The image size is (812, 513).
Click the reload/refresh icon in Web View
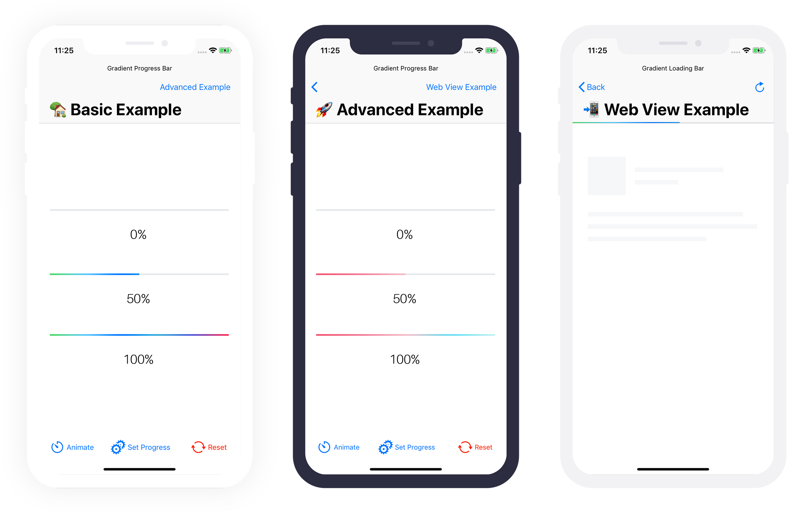(x=759, y=87)
